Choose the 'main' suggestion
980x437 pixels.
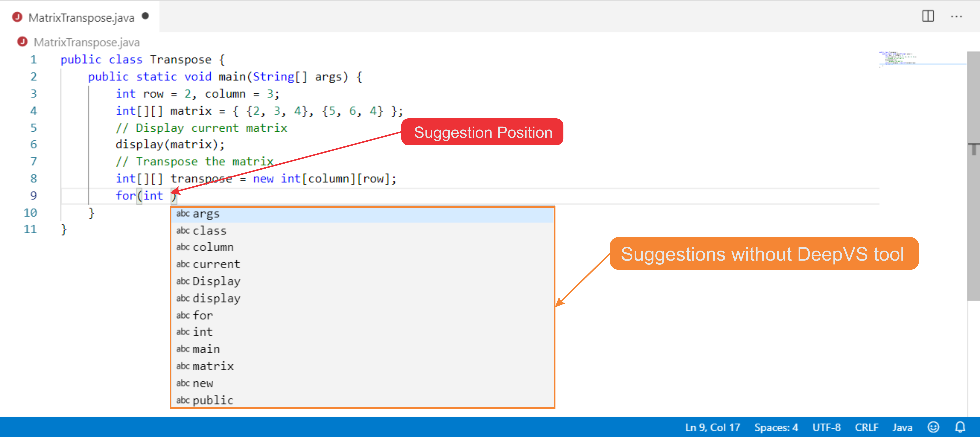362,349
